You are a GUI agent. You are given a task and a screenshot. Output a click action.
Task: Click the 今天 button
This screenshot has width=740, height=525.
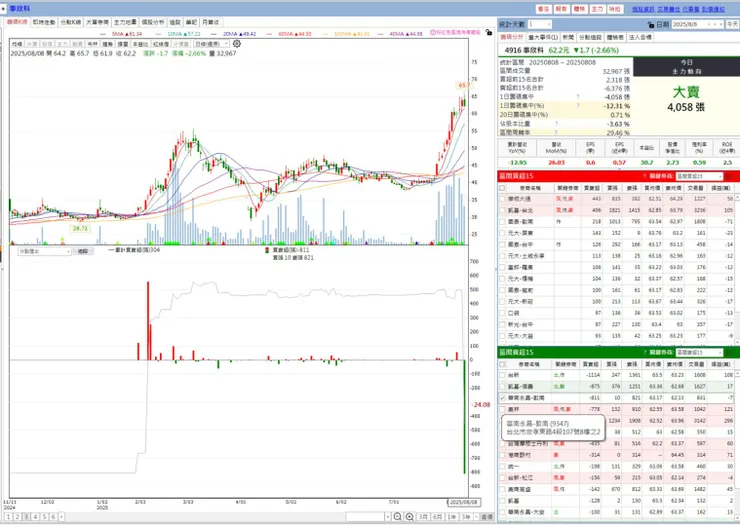pyautogui.click(x=732, y=25)
